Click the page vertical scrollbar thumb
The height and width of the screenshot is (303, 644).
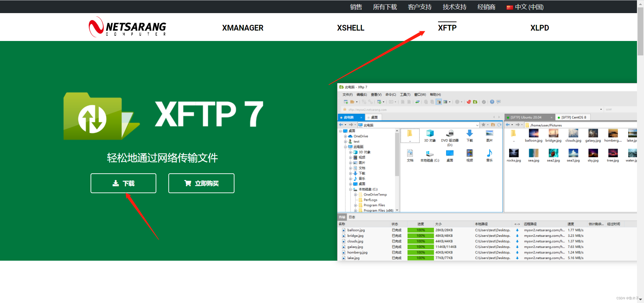pyautogui.click(x=641, y=31)
